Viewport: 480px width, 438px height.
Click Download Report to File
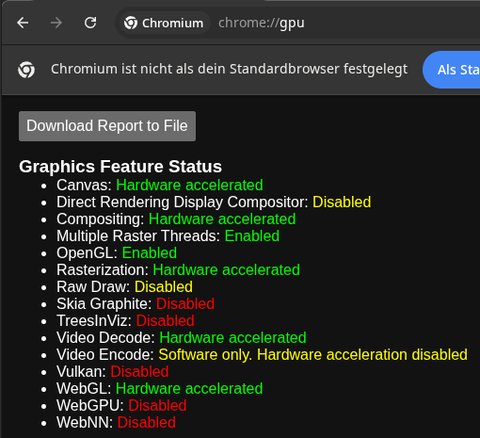coord(107,126)
